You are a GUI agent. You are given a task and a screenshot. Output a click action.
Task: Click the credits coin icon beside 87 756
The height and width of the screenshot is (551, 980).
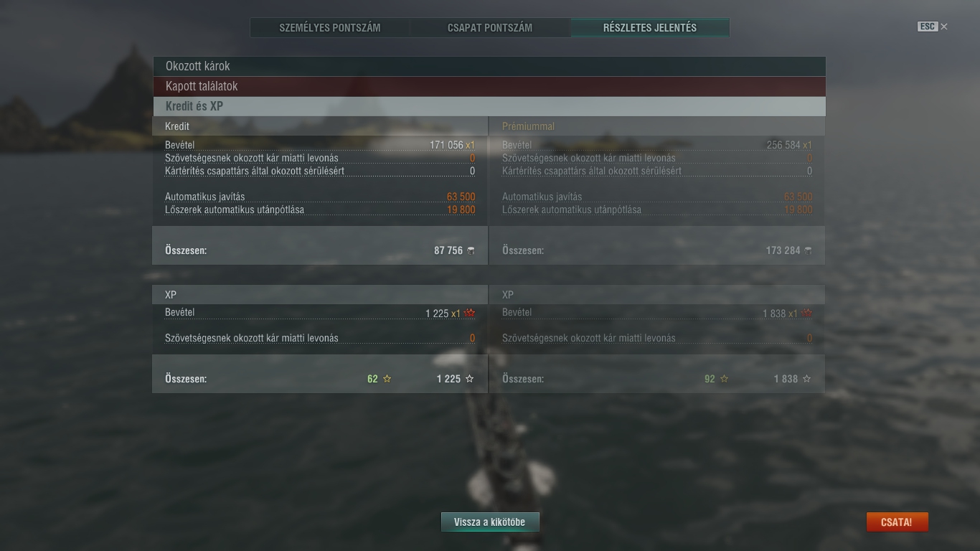coord(471,250)
